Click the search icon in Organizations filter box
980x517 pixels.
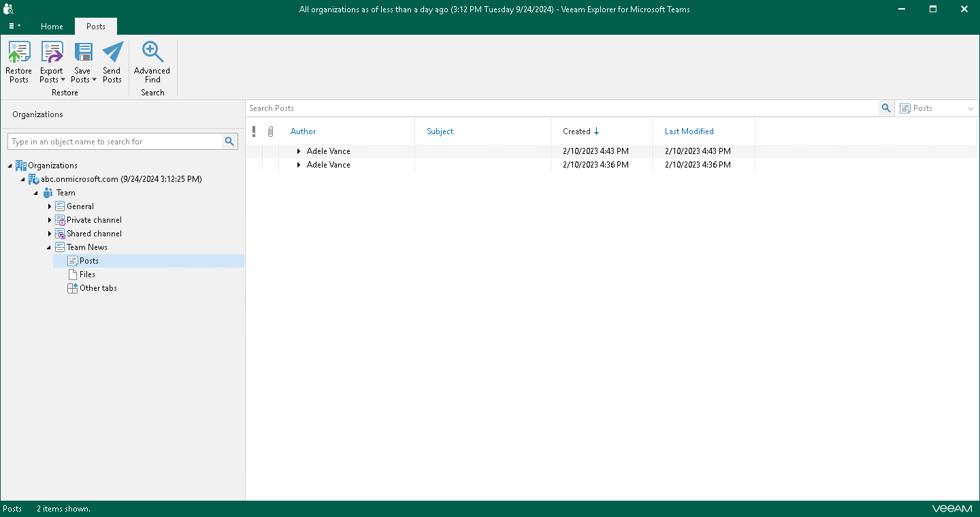point(230,142)
